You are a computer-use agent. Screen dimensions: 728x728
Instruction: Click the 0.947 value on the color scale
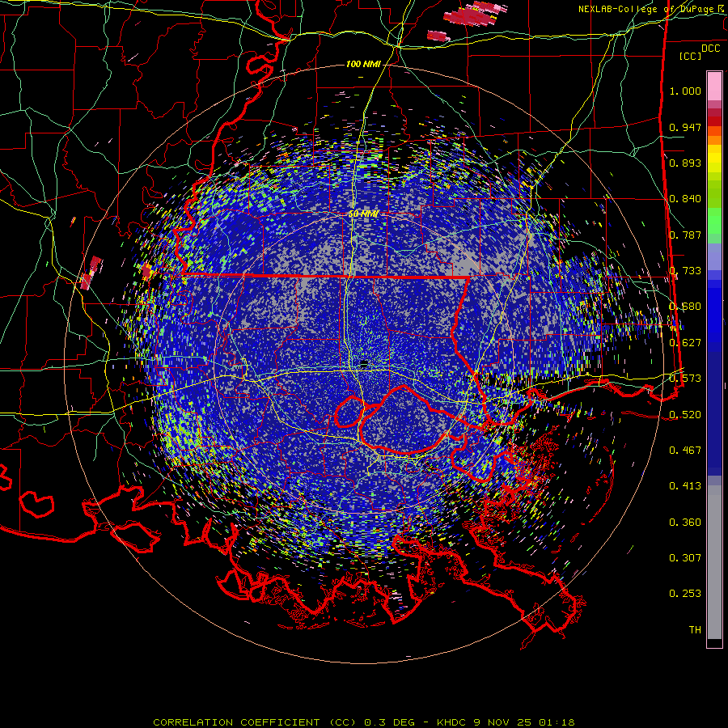(685, 127)
